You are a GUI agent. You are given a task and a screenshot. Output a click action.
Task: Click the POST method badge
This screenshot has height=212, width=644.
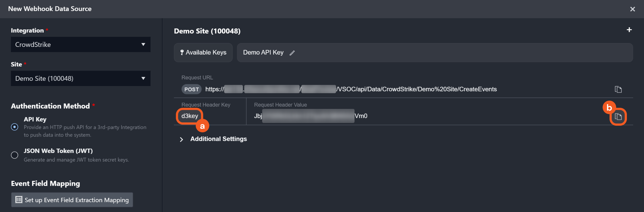pos(191,89)
